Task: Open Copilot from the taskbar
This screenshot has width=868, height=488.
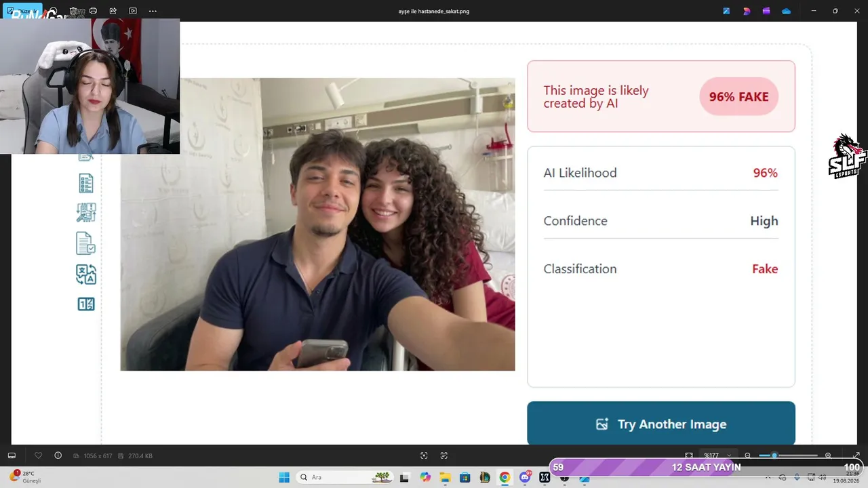Action: tap(425, 477)
